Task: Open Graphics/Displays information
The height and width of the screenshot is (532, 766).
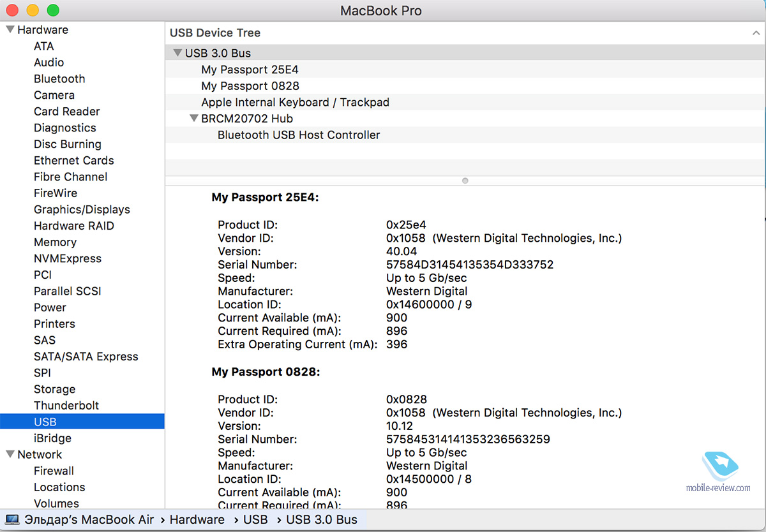Action: coord(82,210)
